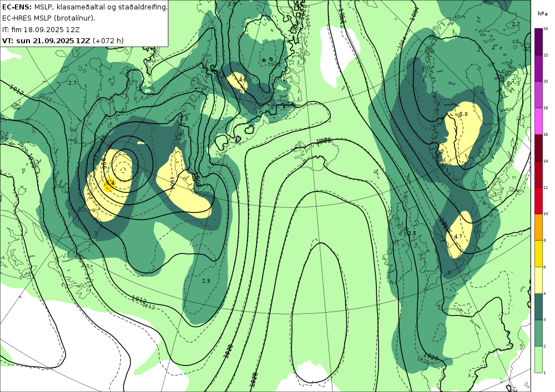
Task: Click the legend tick label '14'
Action: click(546, 161)
